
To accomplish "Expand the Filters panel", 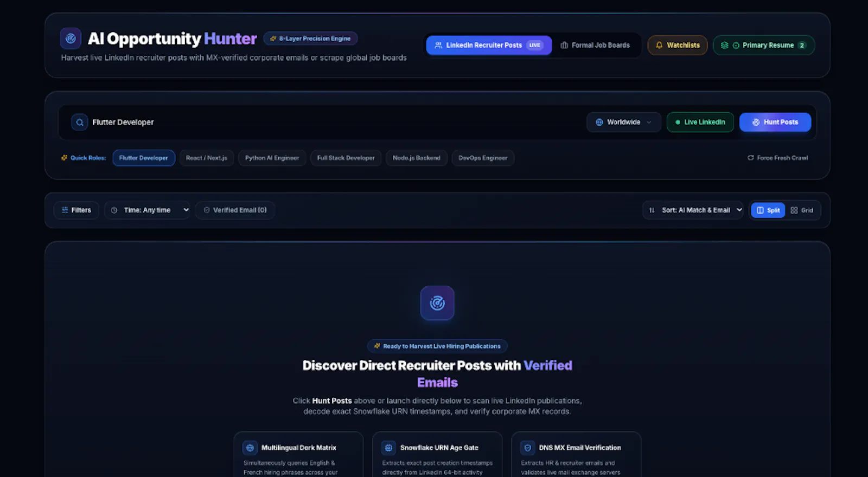I will (76, 210).
